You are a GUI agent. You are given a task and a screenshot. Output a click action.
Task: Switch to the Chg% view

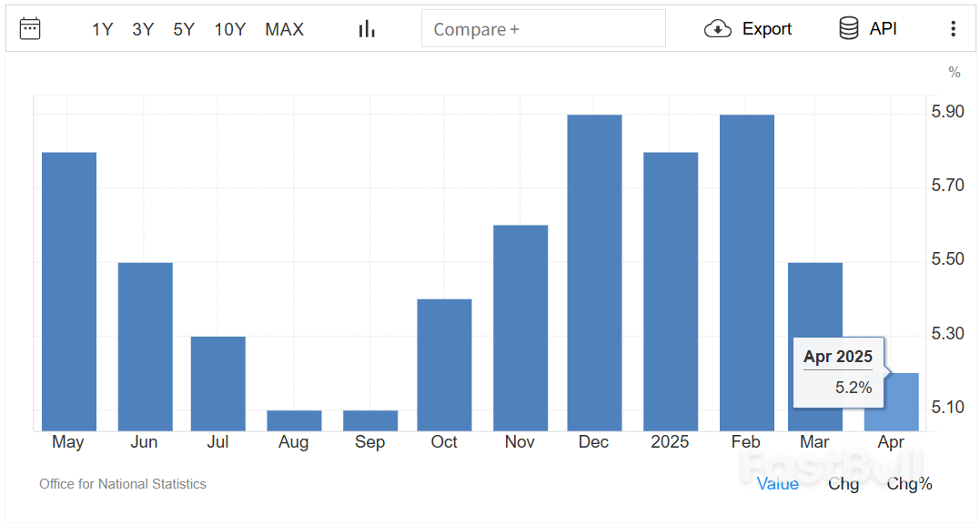(x=909, y=484)
